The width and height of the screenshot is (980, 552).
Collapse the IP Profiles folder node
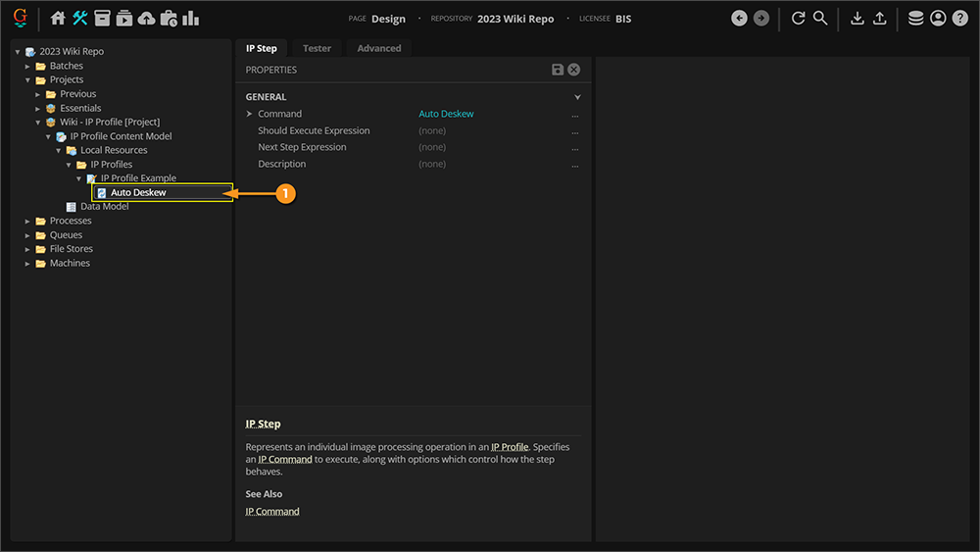[70, 165]
